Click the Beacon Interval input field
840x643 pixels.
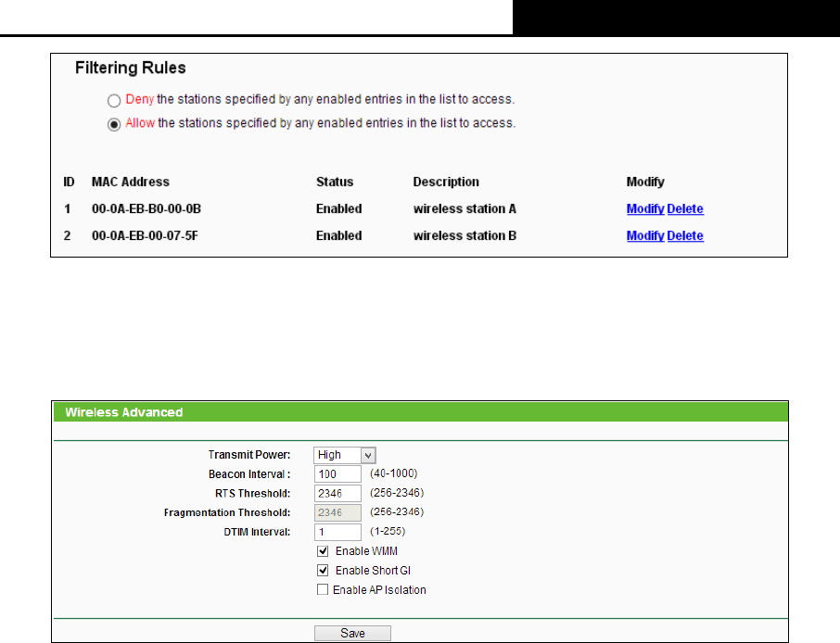coord(337,474)
